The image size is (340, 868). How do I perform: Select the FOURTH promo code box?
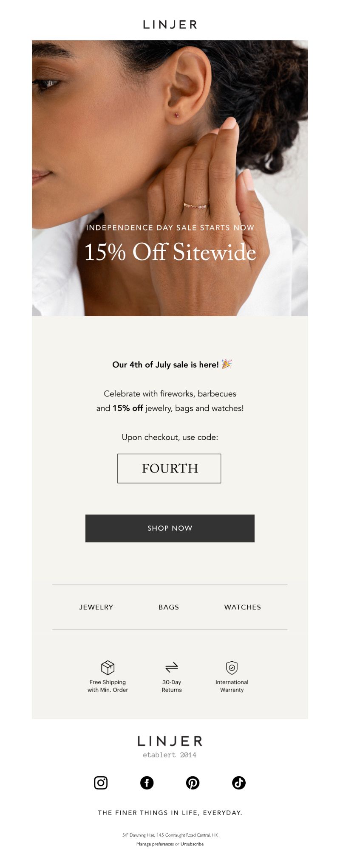click(x=169, y=469)
